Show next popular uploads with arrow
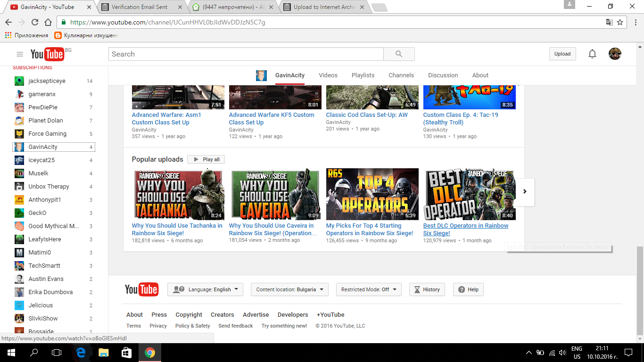The width and height of the screenshot is (644, 362). 525,192
